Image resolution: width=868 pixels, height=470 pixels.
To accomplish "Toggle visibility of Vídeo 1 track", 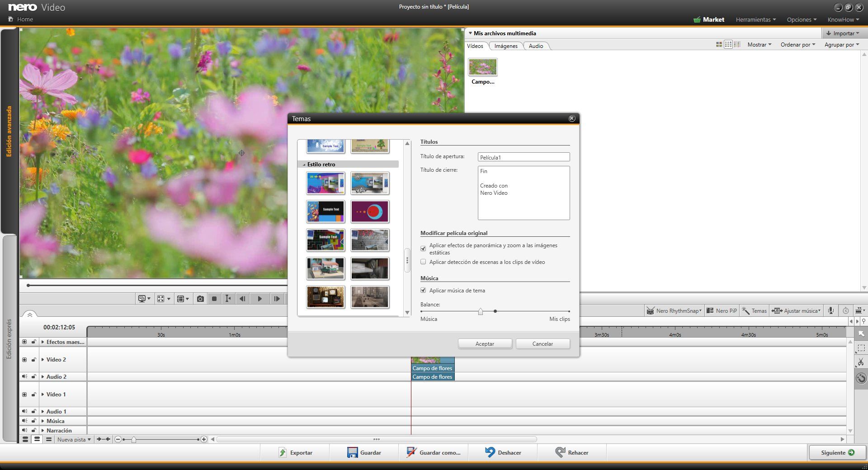I will [24, 394].
